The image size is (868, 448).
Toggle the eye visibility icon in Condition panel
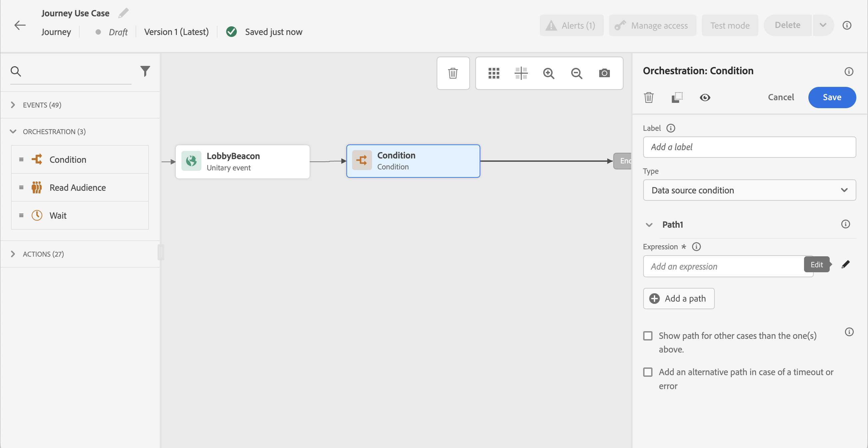[704, 98]
